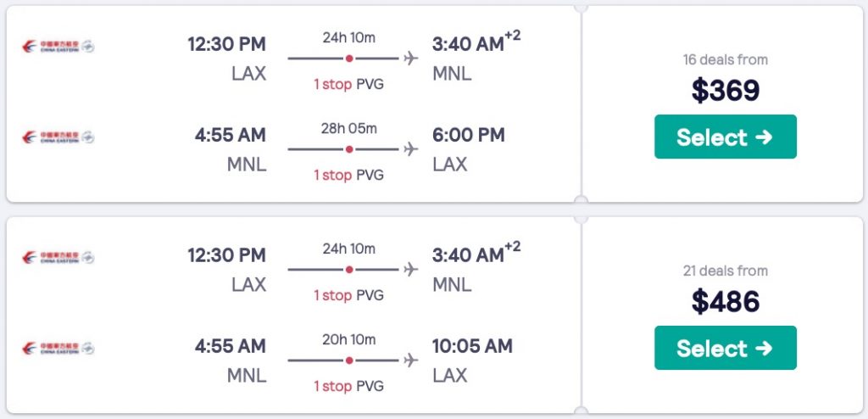
Task: Click China Eastern logo on 28h 05m return flight
Action: point(58,137)
